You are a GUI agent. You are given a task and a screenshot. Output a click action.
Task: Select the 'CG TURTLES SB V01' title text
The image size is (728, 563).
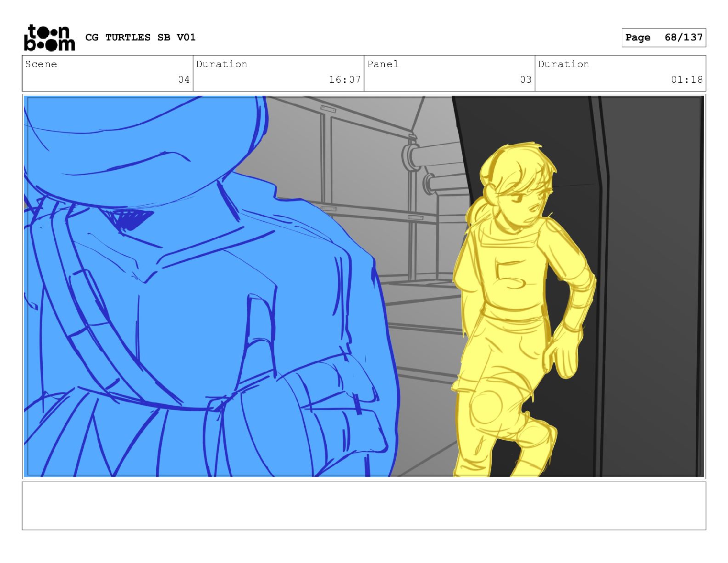click(x=141, y=37)
